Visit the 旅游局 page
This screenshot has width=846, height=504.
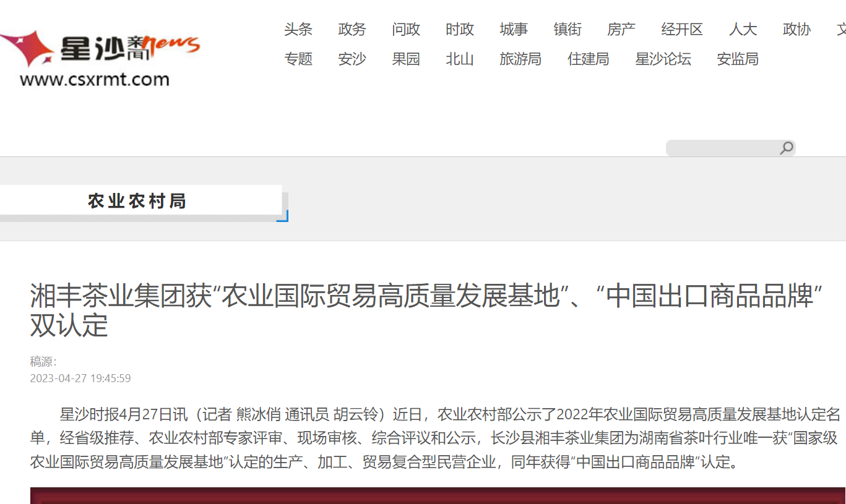point(520,59)
